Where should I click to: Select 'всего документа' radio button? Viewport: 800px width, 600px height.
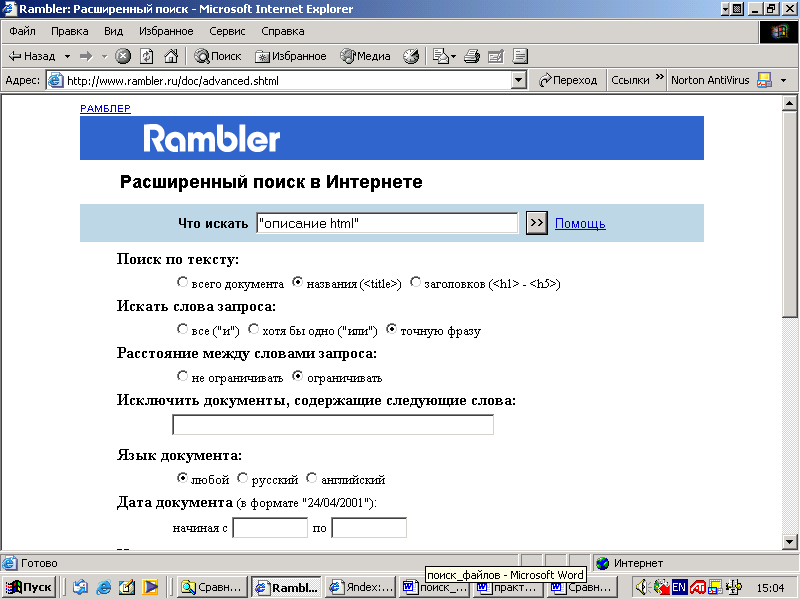point(182,282)
